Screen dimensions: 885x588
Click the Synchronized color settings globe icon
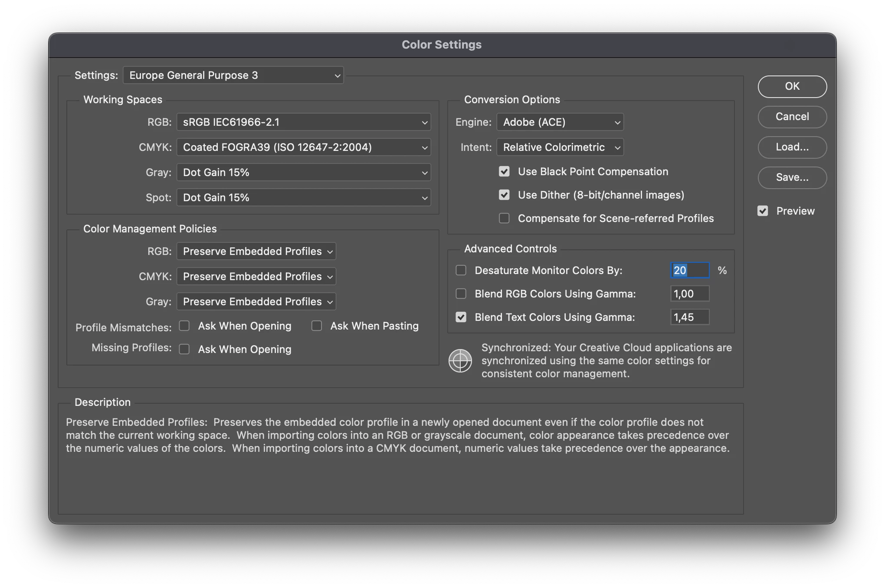tap(460, 360)
